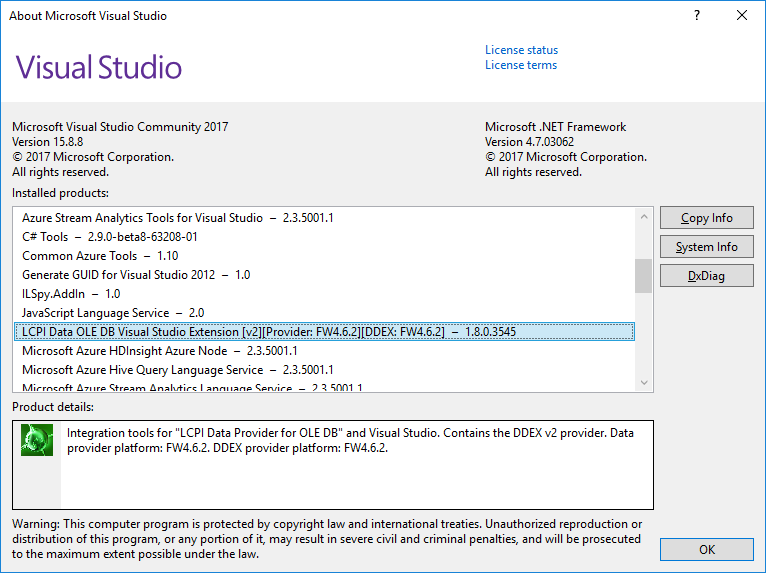Select the ILSpy.AddIn product entry
Viewport: 766px width, 573px height.
tap(325, 294)
